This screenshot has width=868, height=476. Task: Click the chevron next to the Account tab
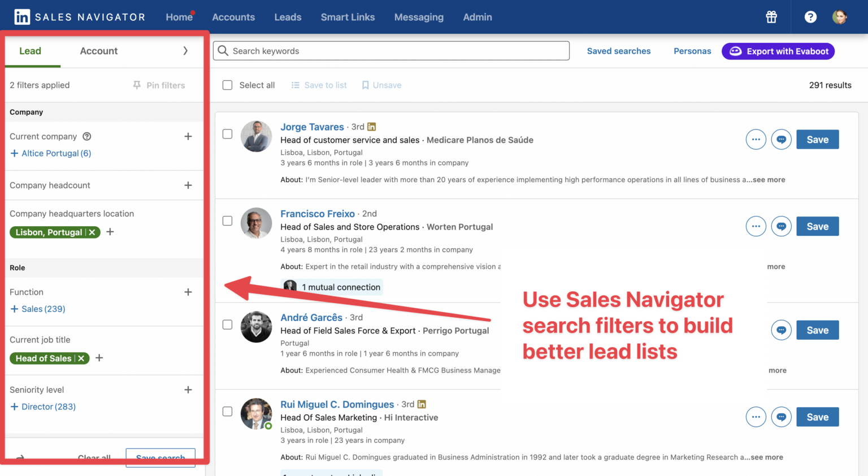coord(185,50)
